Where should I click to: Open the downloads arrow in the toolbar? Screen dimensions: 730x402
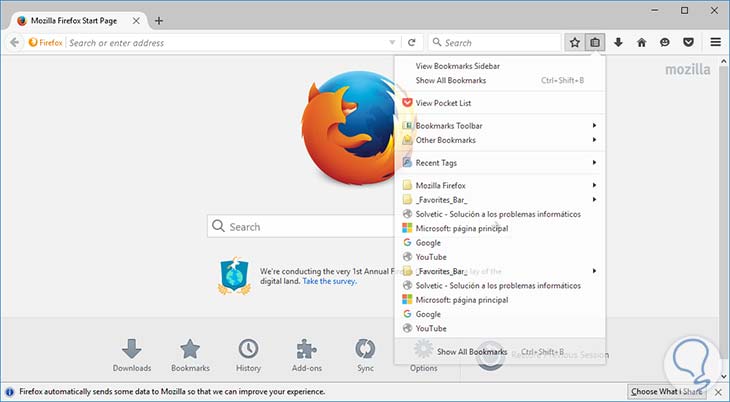(x=618, y=42)
